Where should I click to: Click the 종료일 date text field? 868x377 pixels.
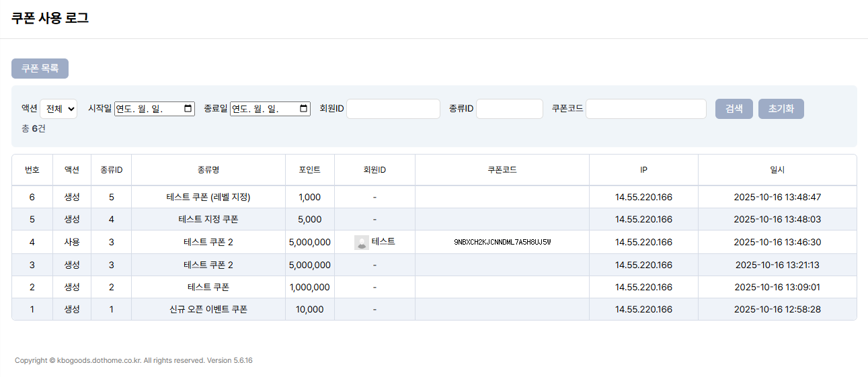[260, 108]
